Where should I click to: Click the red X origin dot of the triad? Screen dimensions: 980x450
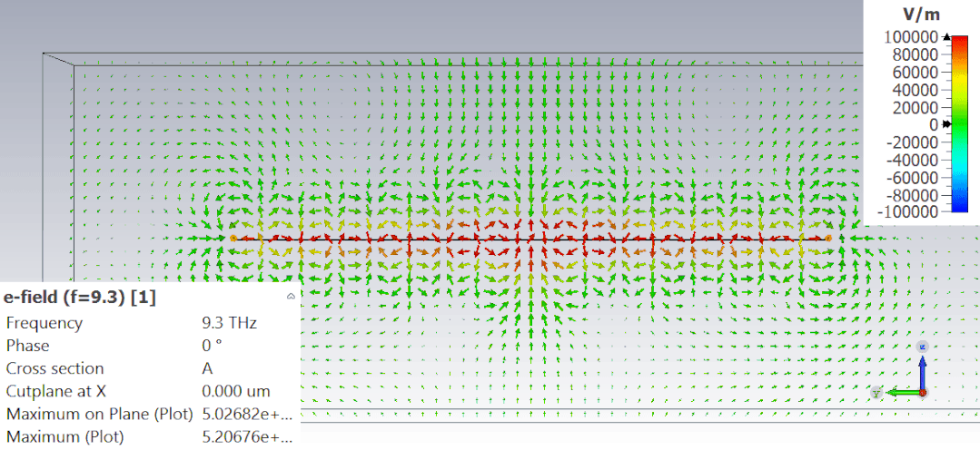(x=923, y=393)
